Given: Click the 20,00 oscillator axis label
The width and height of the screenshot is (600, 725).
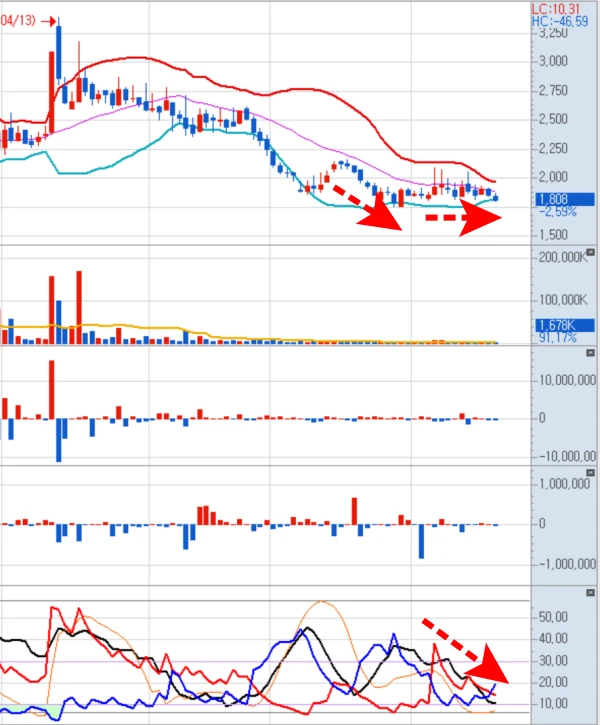Looking at the screenshot, I should click(553, 682).
